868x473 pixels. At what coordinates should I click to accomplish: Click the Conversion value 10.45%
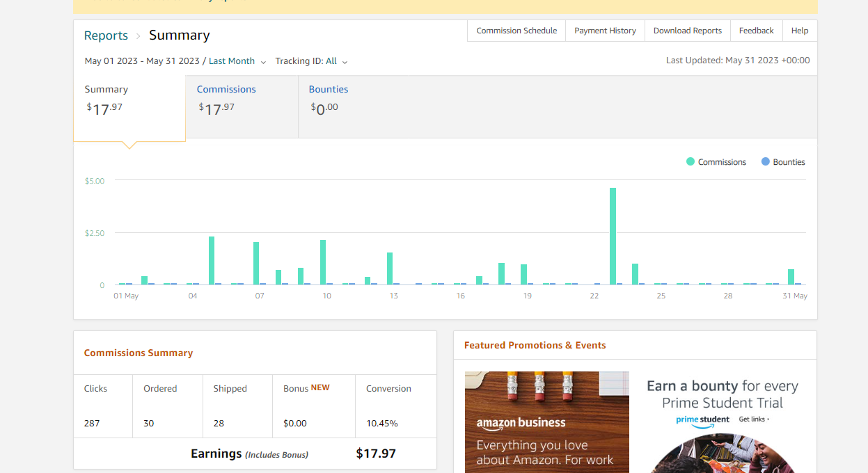(x=382, y=423)
